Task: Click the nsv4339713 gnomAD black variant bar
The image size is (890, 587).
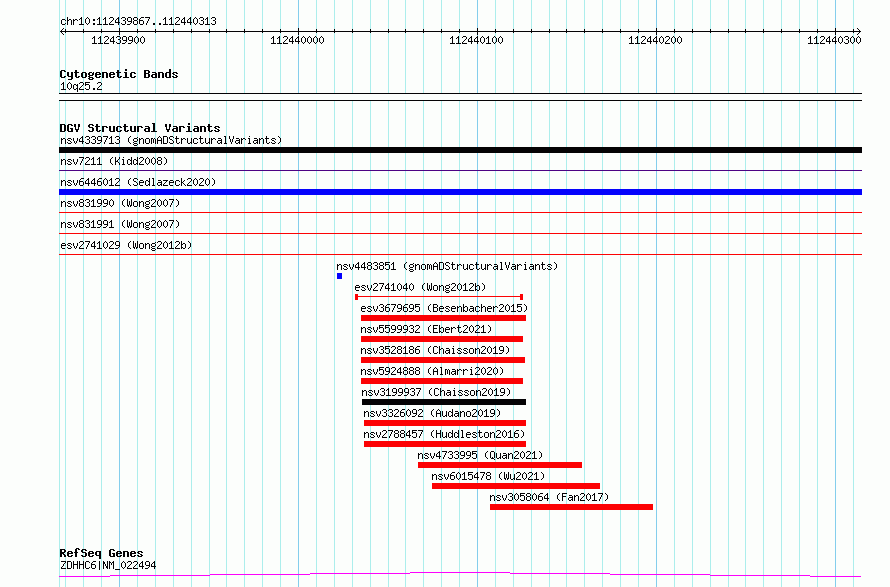Action: (x=460, y=150)
